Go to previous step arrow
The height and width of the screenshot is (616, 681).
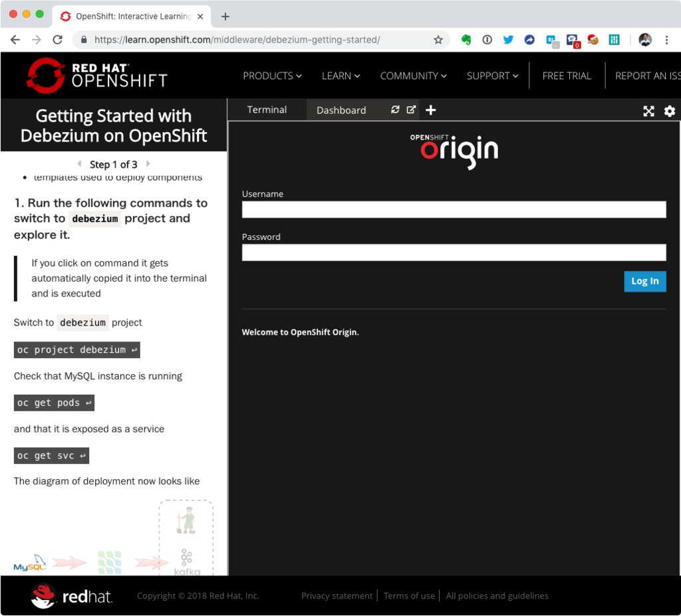[79, 164]
